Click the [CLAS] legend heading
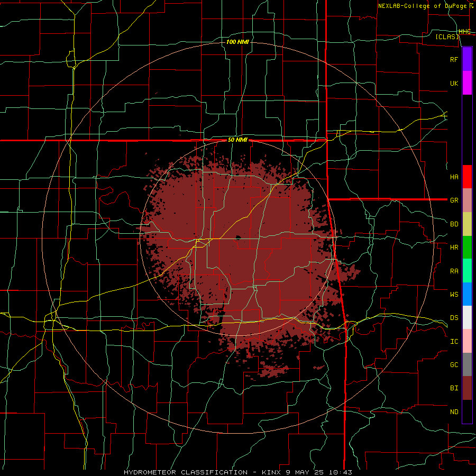Screen dimensions: 476x476 click(447, 36)
